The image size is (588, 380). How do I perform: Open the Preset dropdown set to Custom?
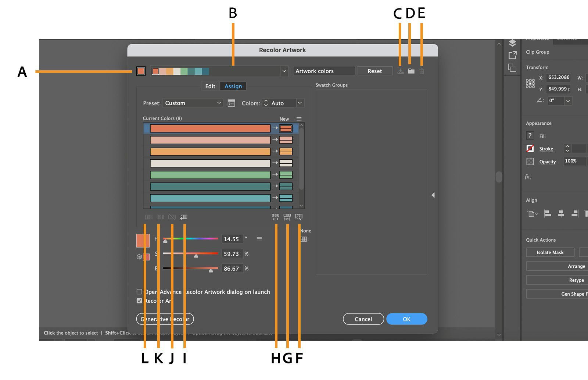[x=192, y=103]
